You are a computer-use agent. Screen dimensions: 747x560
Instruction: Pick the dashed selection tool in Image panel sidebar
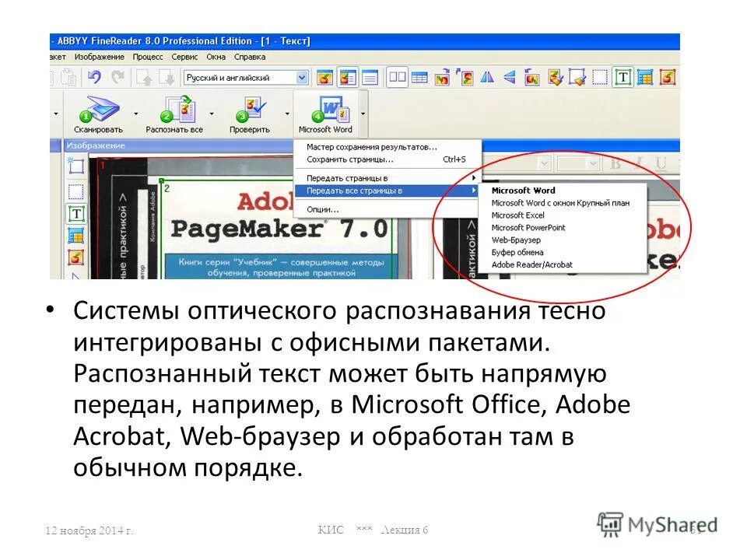click(x=75, y=192)
